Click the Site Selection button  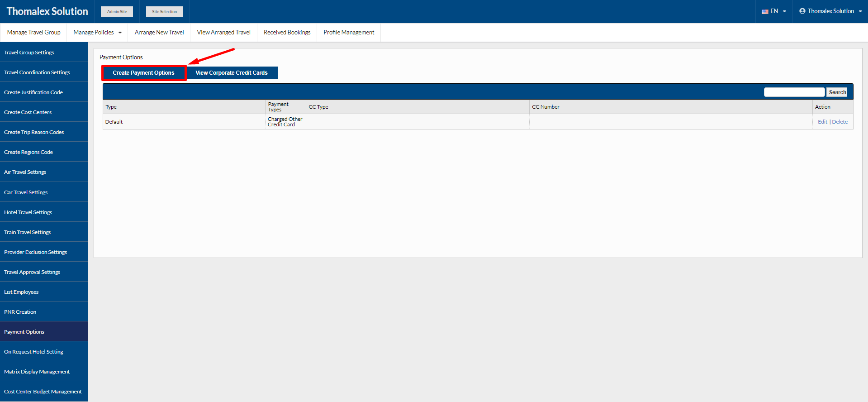pyautogui.click(x=165, y=12)
